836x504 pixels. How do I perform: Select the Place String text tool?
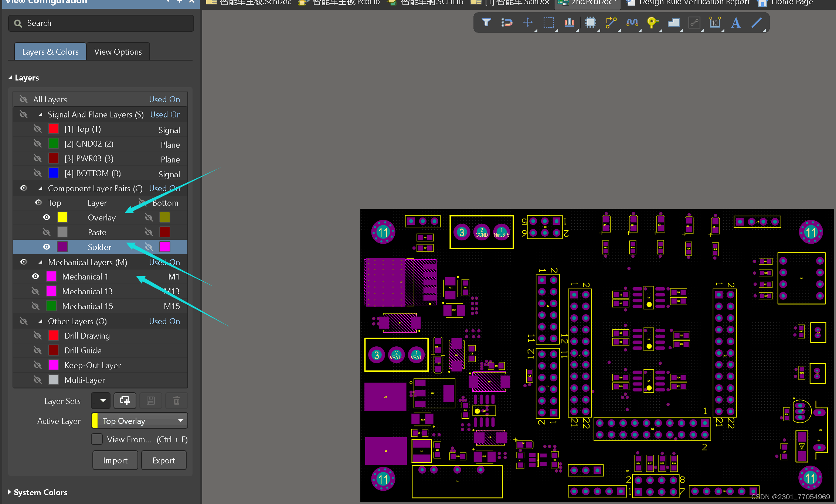735,23
